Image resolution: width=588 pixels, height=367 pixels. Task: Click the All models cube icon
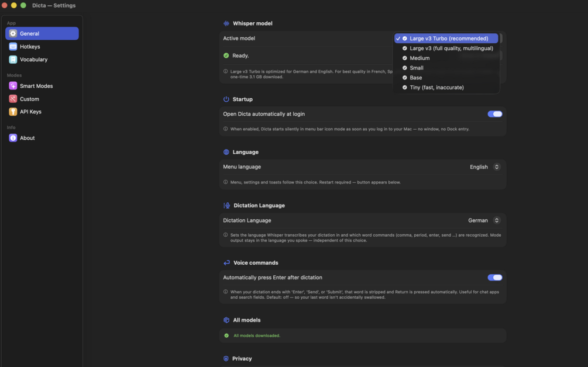click(x=226, y=320)
